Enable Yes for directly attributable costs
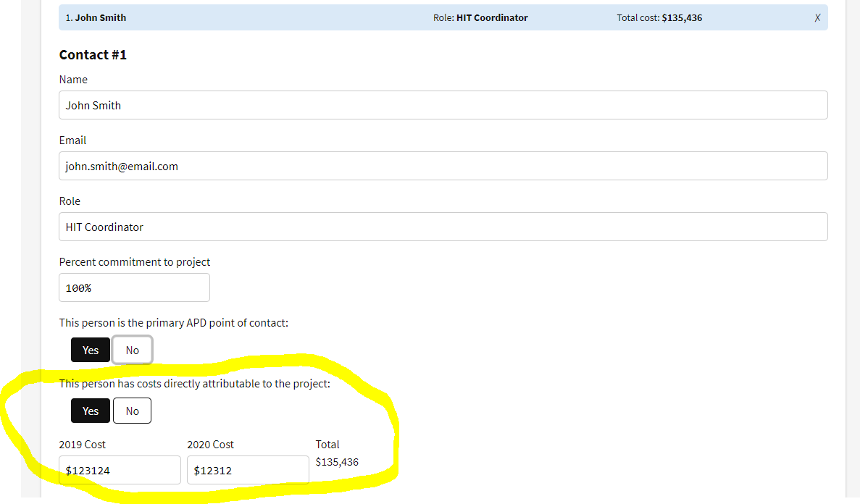The width and height of the screenshot is (860, 504). pos(90,411)
